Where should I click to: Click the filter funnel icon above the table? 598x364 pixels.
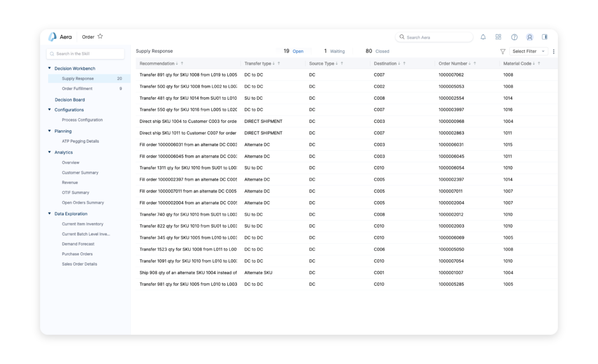click(502, 51)
